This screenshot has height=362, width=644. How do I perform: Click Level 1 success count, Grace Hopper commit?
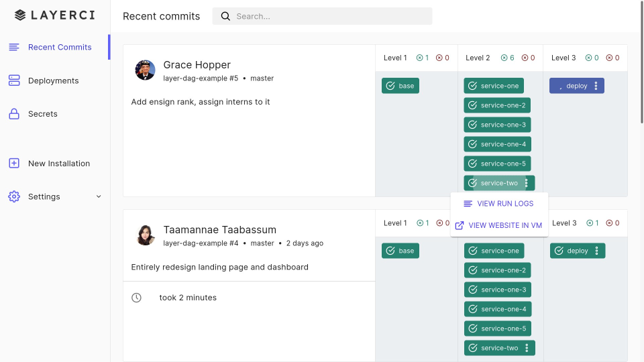tap(423, 58)
